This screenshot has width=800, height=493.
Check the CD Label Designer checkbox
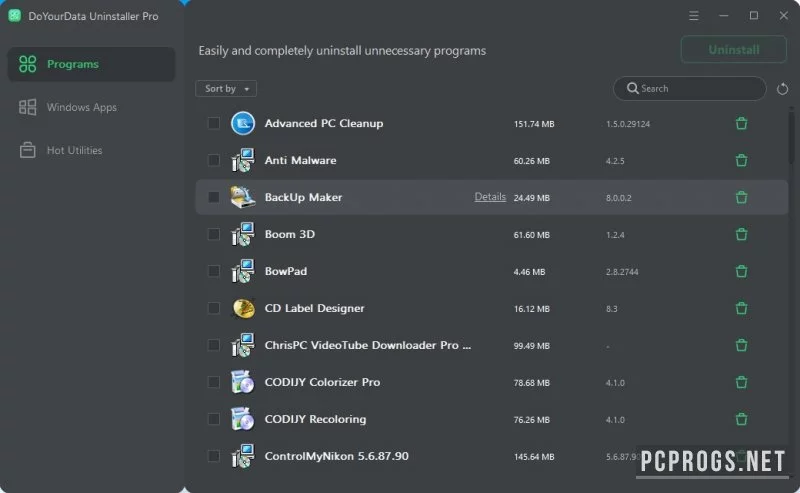(214, 308)
